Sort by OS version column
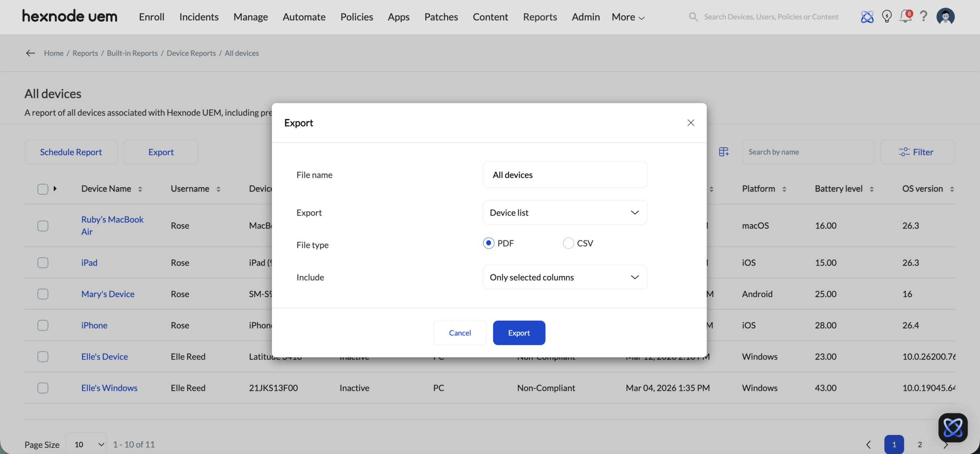This screenshot has width=980, height=454. pyautogui.click(x=952, y=189)
